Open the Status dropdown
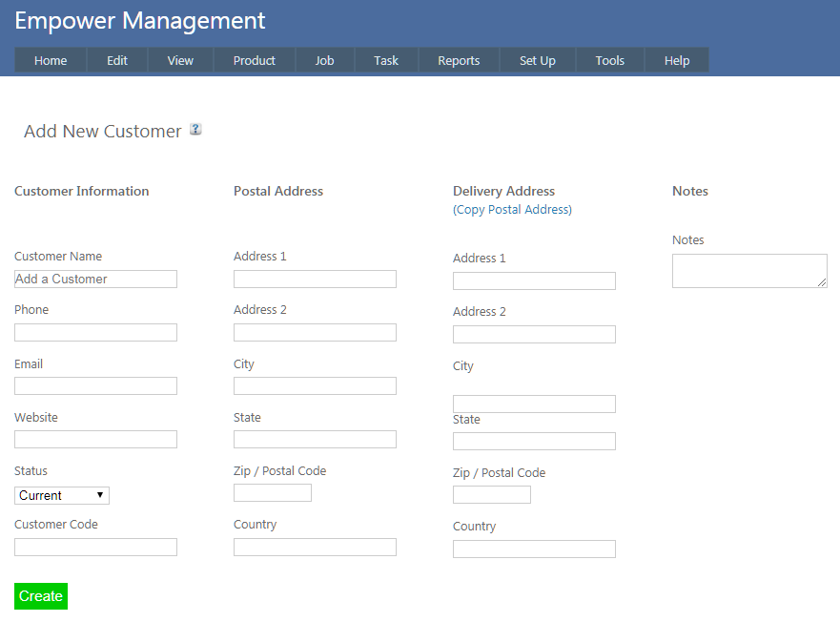The image size is (840, 622). coord(62,495)
